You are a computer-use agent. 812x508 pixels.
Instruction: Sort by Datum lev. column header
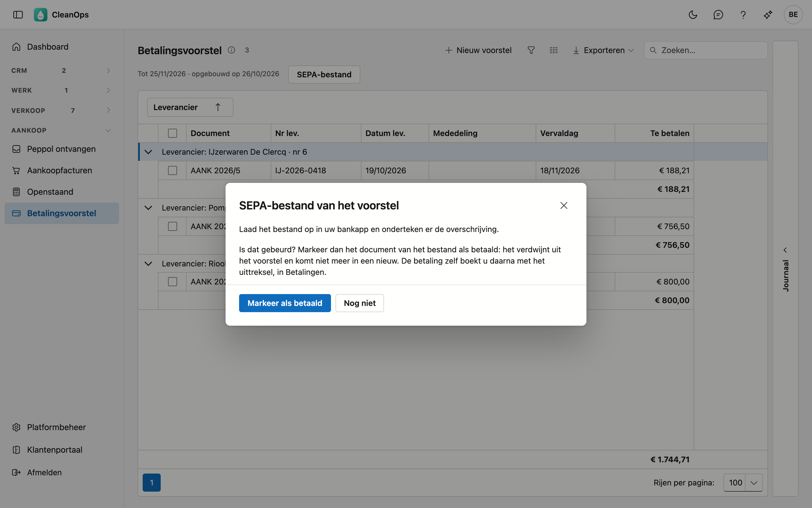pos(395,133)
